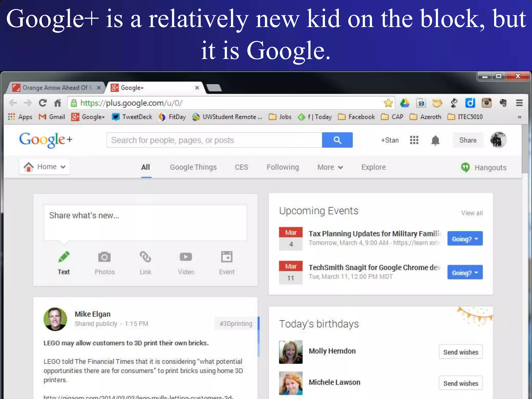Open the UWStudent Remote bookmark

click(x=227, y=117)
